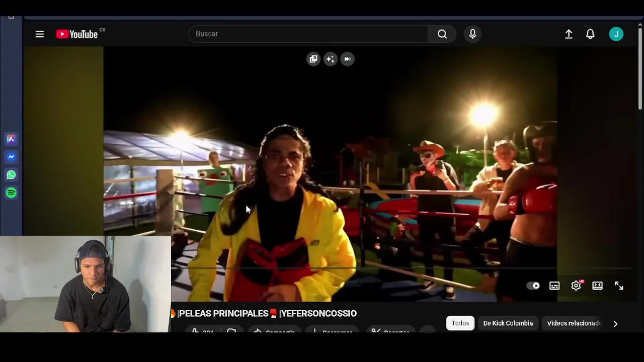This screenshot has width=644, height=362.
Task: Select the Videos relacionados chip
Action: tap(574, 323)
